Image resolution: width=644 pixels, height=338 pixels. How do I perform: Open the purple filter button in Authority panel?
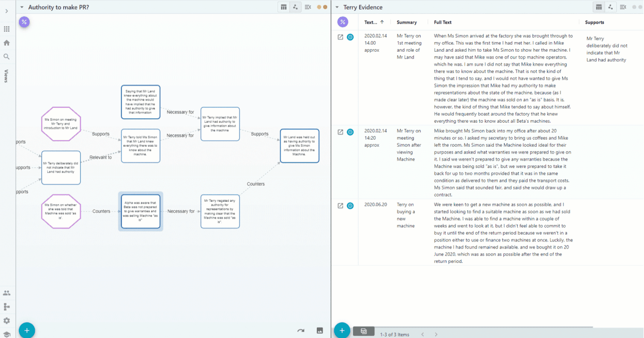point(24,22)
